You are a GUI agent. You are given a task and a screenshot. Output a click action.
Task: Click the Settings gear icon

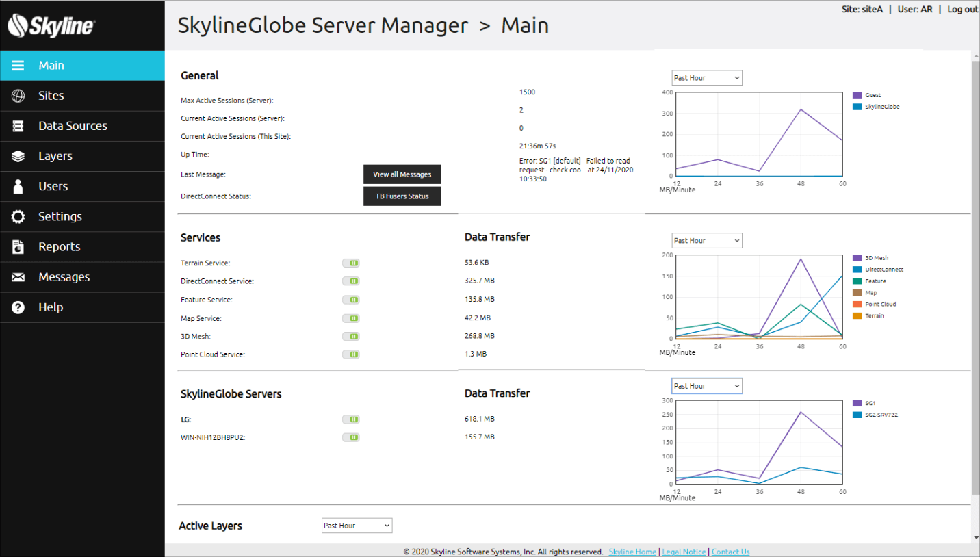(x=18, y=216)
